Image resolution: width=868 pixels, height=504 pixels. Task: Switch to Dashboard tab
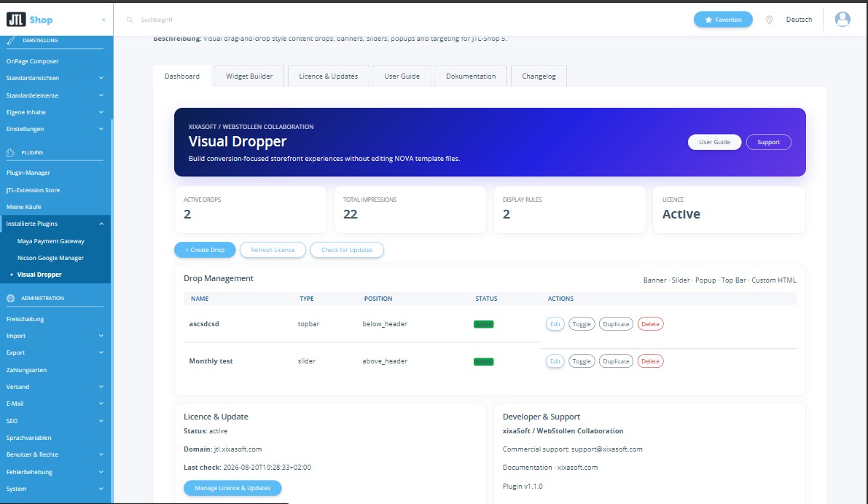click(x=182, y=76)
